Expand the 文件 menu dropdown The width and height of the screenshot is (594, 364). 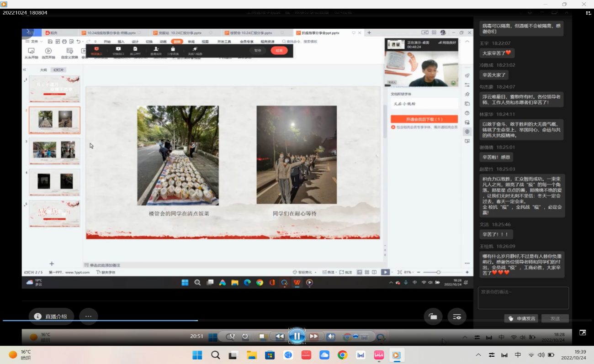[34, 42]
